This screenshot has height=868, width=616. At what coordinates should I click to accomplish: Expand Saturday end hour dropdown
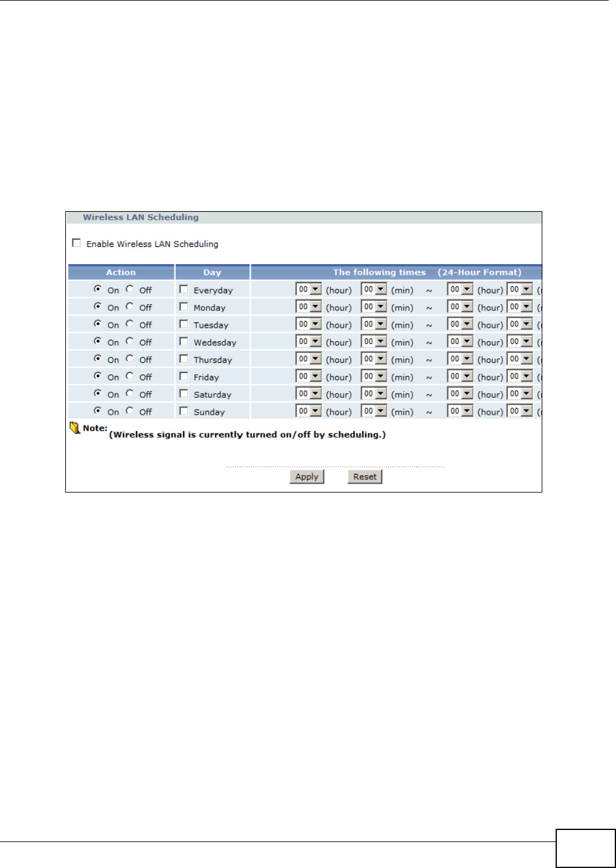point(460,394)
